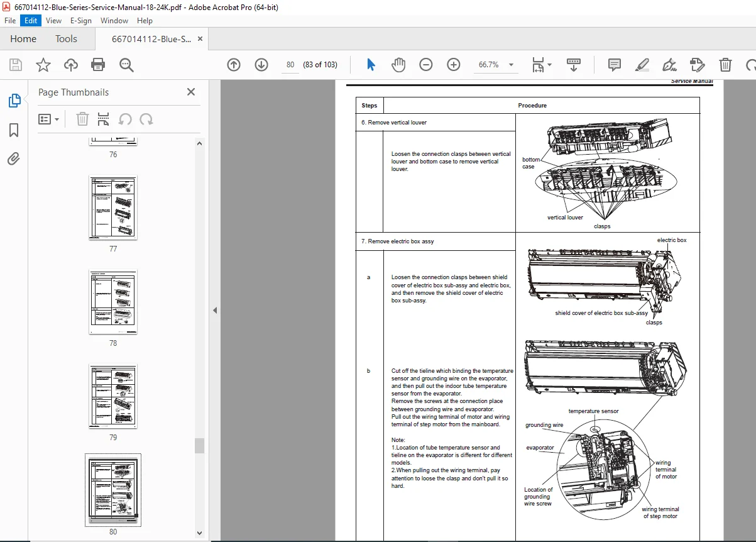Select the 667014112-Blue-S... document tab
Viewport: 756px width, 542px height.
coord(151,39)
